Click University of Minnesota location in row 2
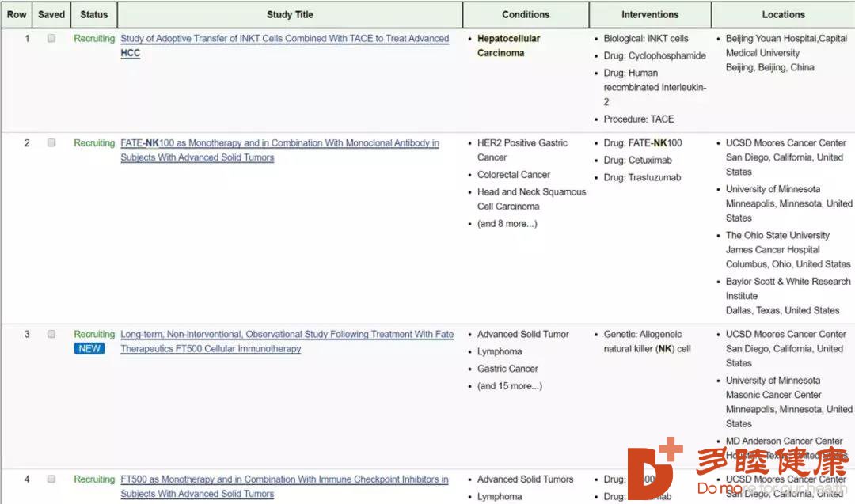The height and width of the screenshot is (504, 855). (788, 203)
